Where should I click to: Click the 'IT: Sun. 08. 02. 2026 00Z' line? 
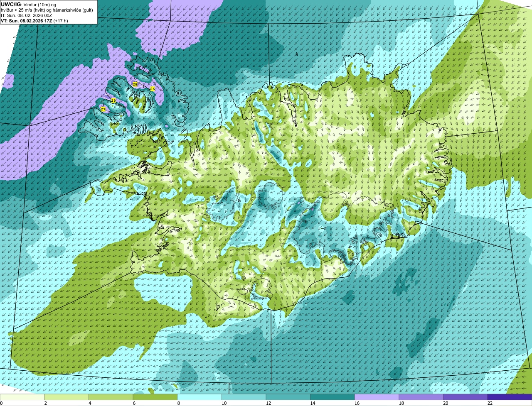click(x=27, y=15)
